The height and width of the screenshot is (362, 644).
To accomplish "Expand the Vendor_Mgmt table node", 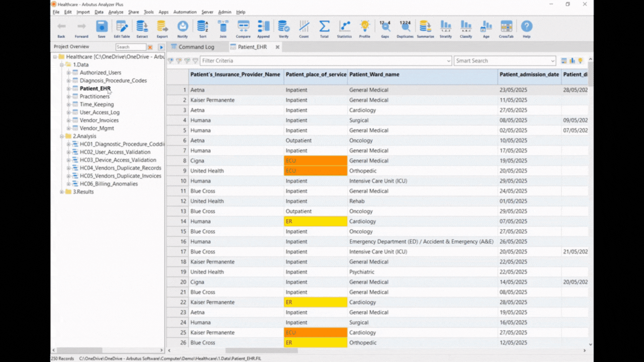I will tap(68, 128).
